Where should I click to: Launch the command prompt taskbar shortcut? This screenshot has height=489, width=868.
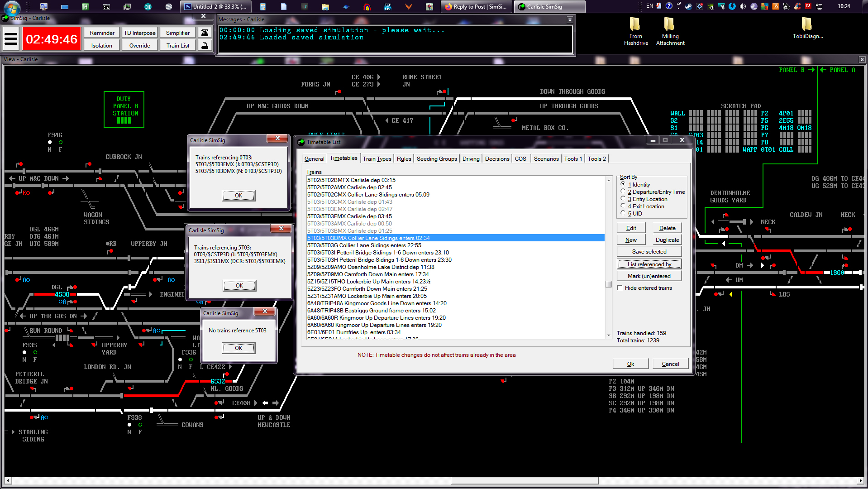[x=106, y=7]
